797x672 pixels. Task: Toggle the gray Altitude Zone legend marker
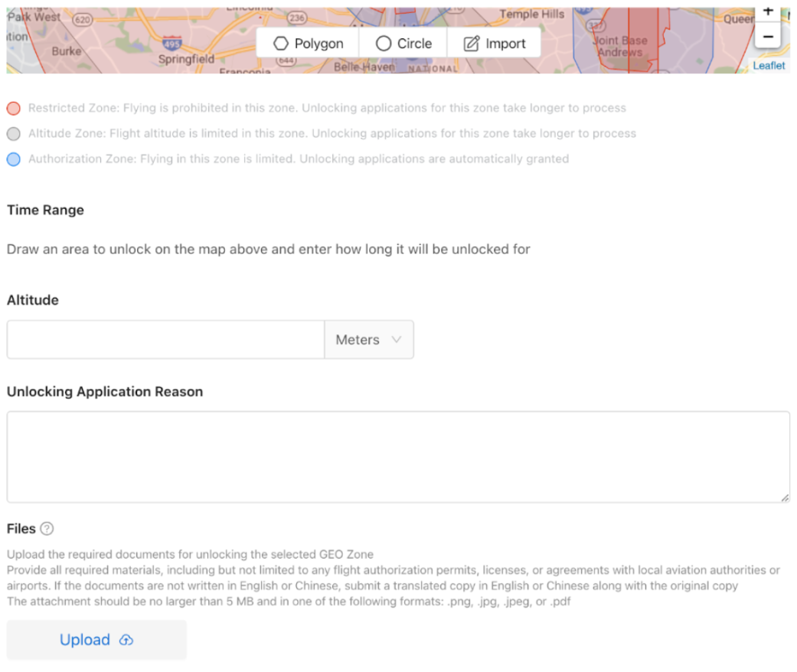(12, 133)
